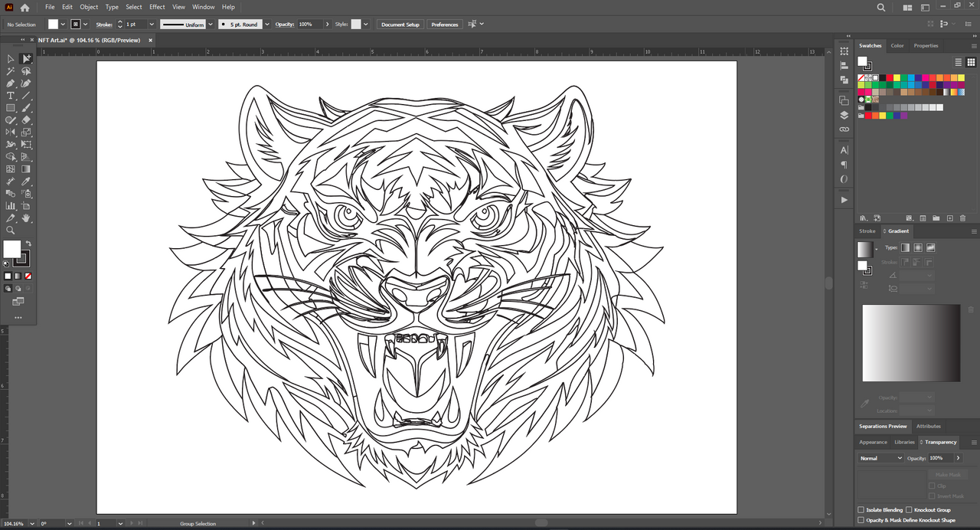Open the top-bar search magnifier
The image size is (980, 530).
pyautogui.click(x=881, y=7)
